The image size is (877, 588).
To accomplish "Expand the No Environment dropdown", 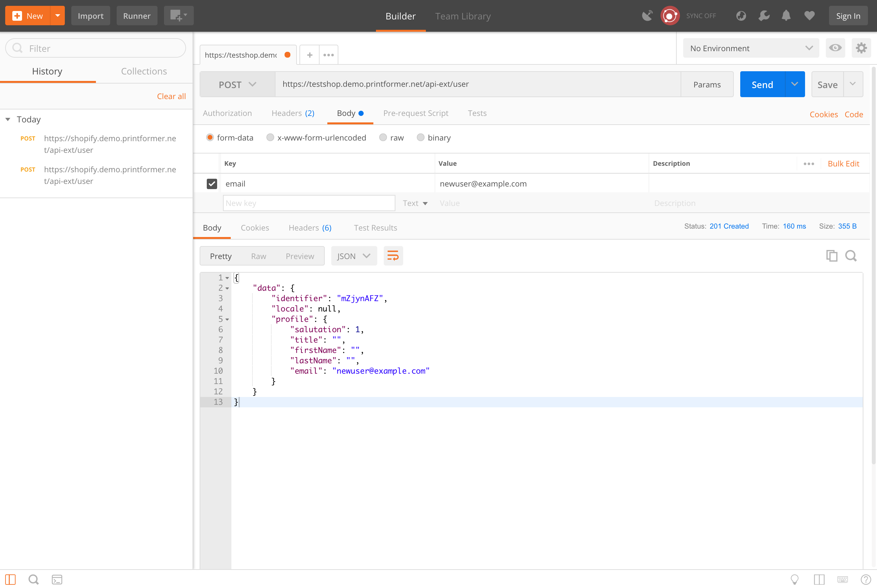I will point(751,48).
